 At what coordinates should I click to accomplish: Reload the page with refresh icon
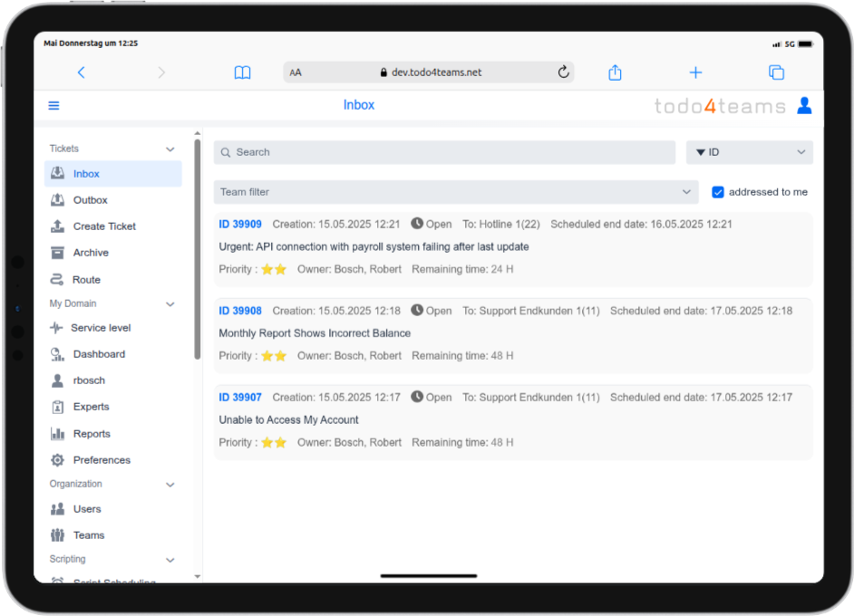563,72
